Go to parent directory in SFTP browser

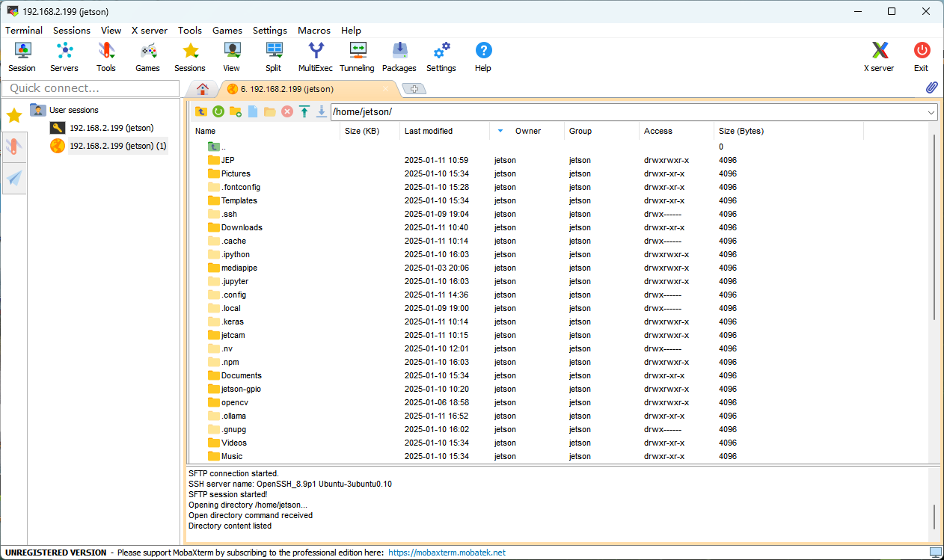pos(201,111)
